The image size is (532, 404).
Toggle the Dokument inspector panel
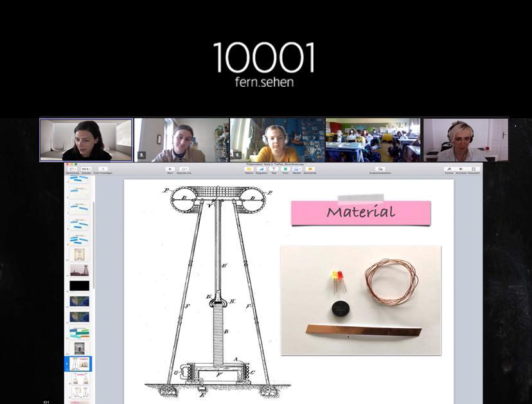coord(474,169)
